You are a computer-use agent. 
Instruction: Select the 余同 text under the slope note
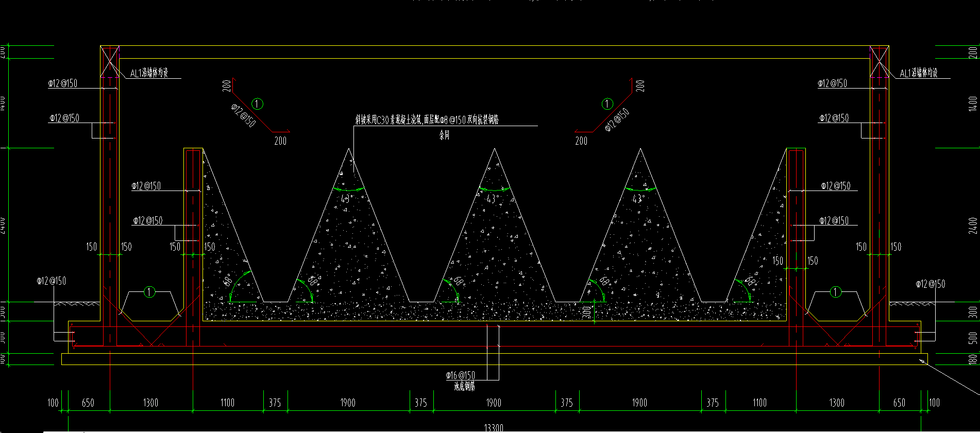(x=444, y=135)
